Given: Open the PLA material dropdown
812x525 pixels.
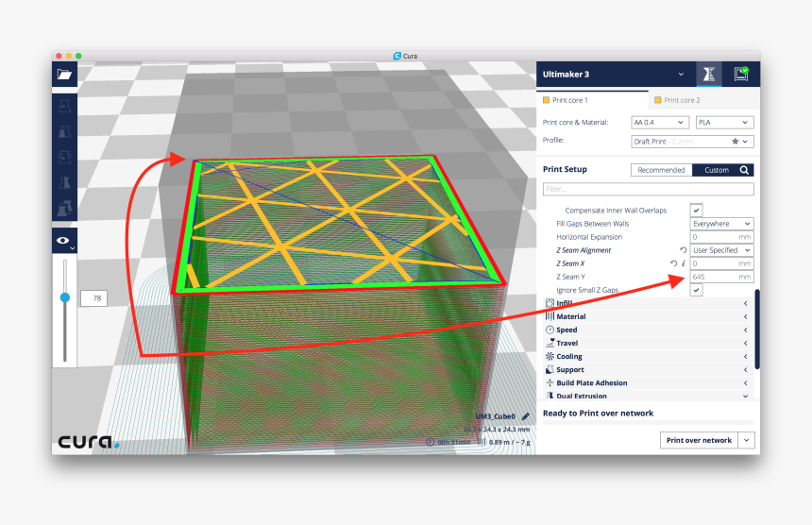Looking at the screenshot, I should [x=724, y=122].
